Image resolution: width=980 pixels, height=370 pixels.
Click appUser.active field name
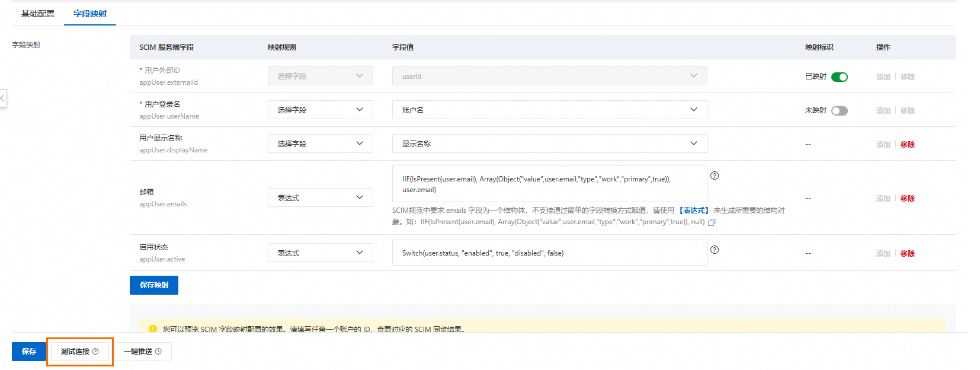(x=162, y=259)
